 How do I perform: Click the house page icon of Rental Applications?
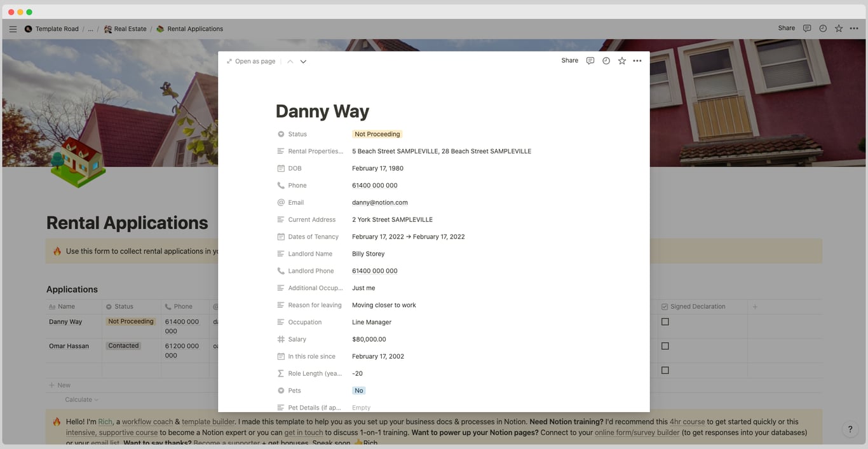coord(78,162)
